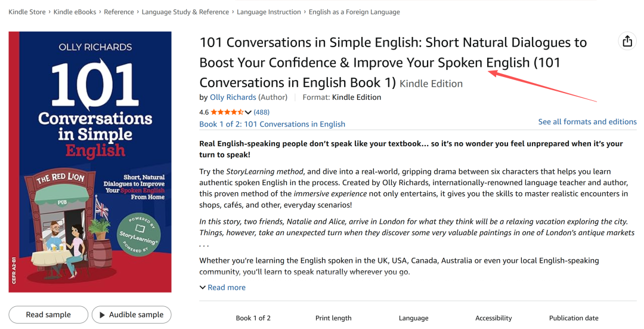The height and width of the screenshot is (329, 644).
Task: Open the star rating dropdown chevron
Action: point(248,112)
